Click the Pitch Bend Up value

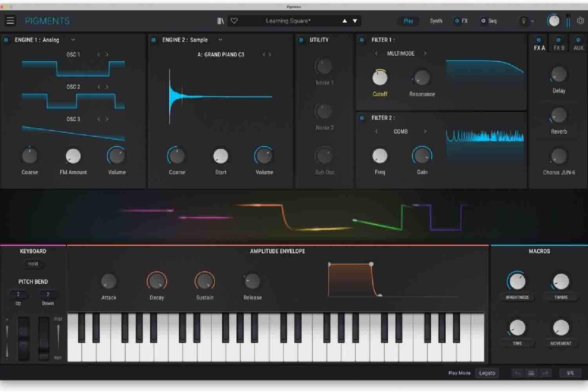[18, 294]
